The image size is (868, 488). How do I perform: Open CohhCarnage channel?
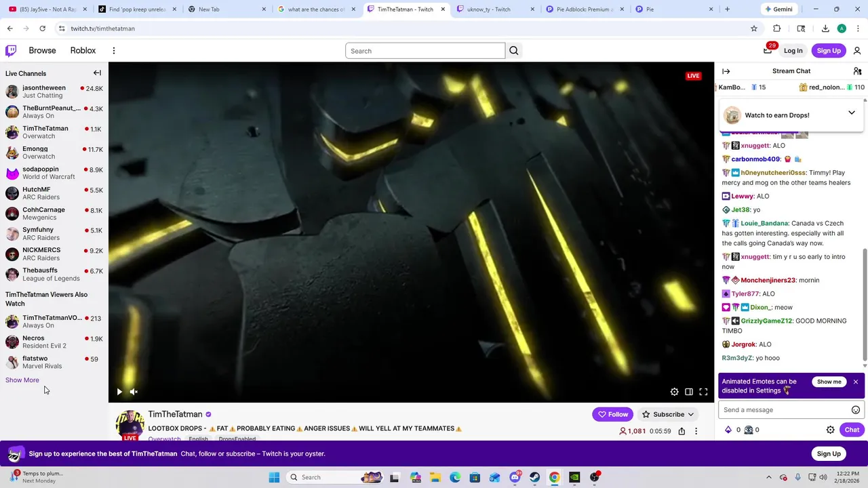tap(54, 213)
